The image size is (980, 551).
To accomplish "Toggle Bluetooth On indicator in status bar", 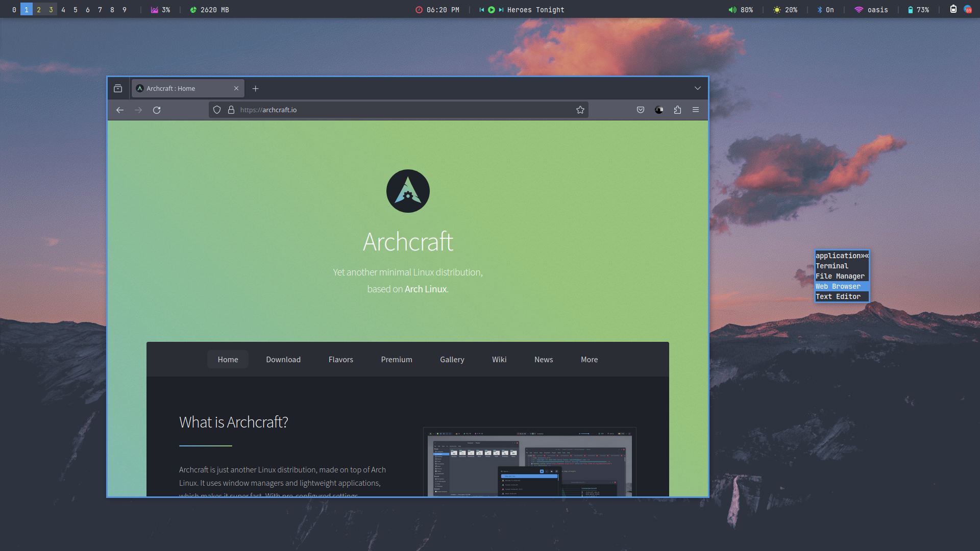I will pos(825,10).
